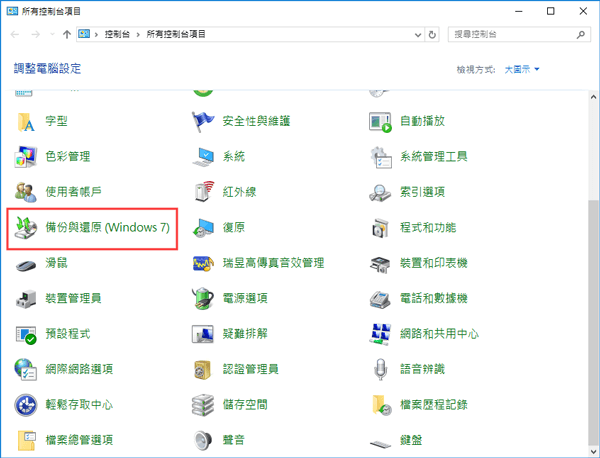
Task: Open the recent locations dropdown arrow
Action: [52, 34]
